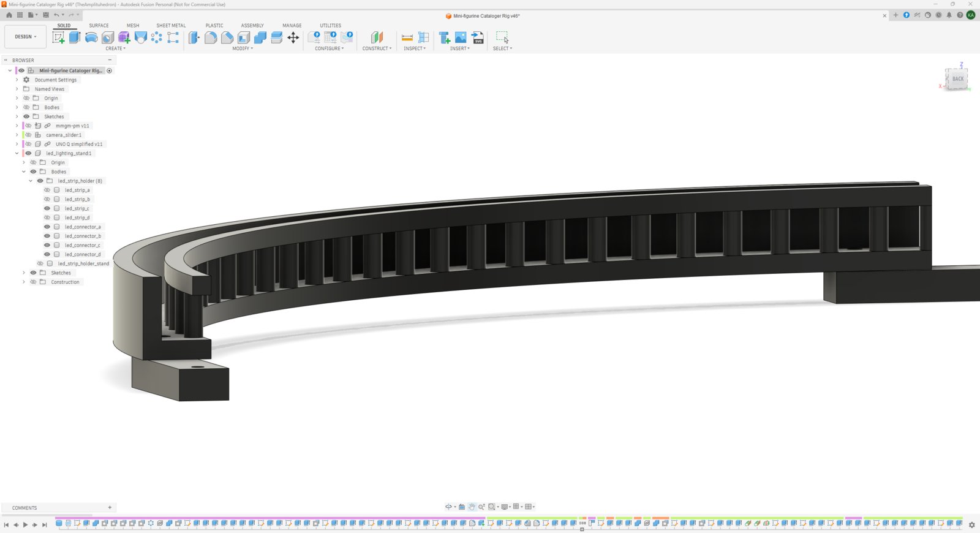Image resolution: width=980 pixels, height=533 pixels.
Task: Select the Revolve tool icon
Action: point(91,37)
